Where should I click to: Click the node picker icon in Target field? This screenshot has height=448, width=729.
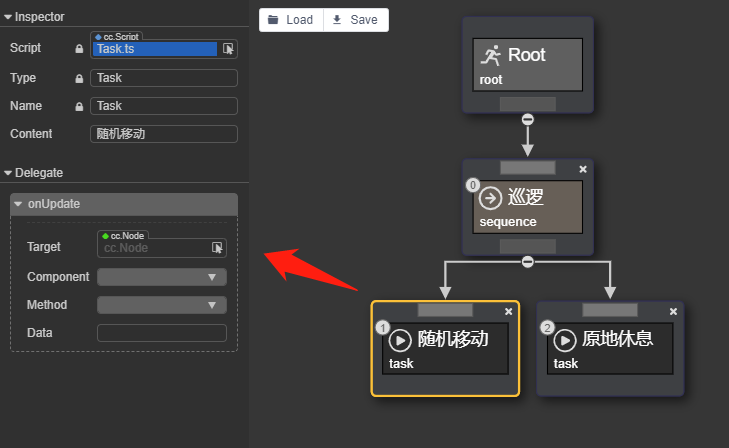coord(217,247)
